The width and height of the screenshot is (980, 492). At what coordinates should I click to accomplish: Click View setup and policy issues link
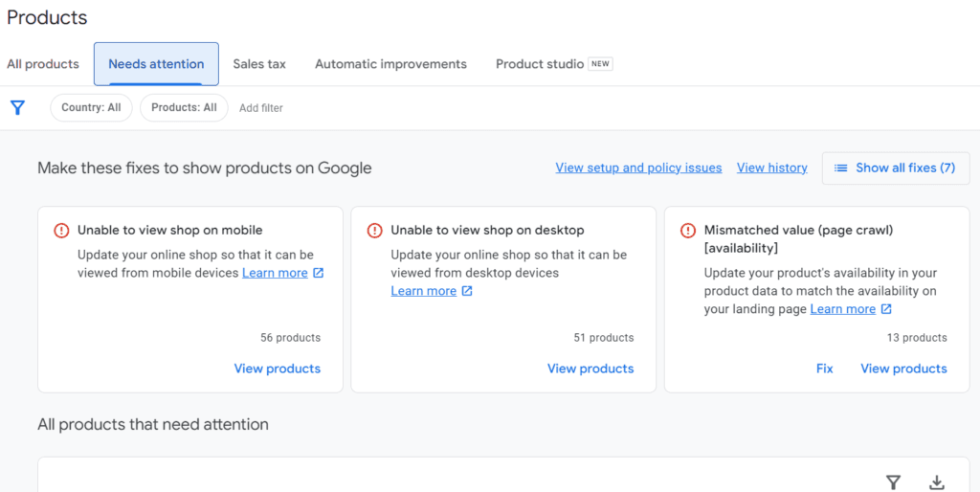pos(638,168)
